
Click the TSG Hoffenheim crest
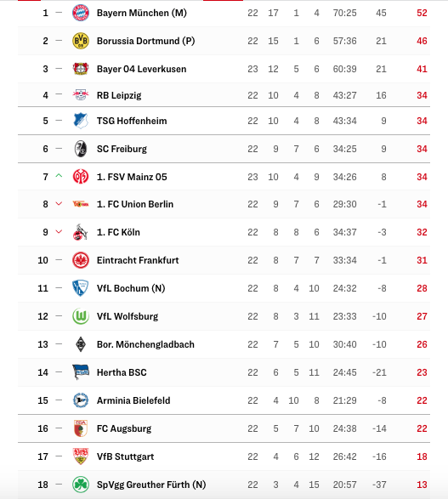point(81,121)
